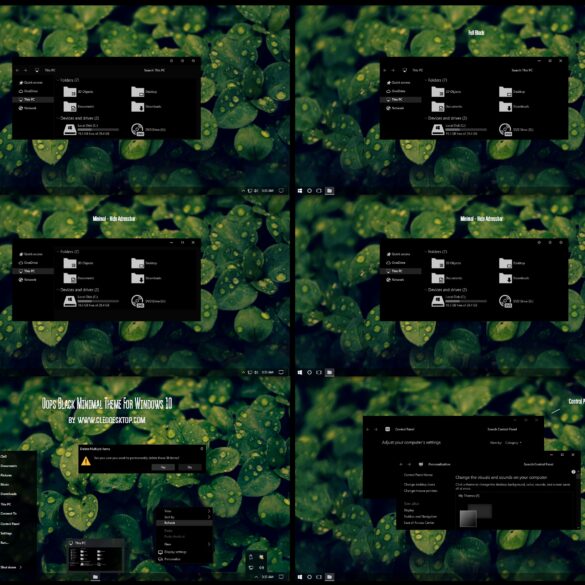Open Pictures from the Start menu list
585x585 pixels.
[x=6, y=475]
